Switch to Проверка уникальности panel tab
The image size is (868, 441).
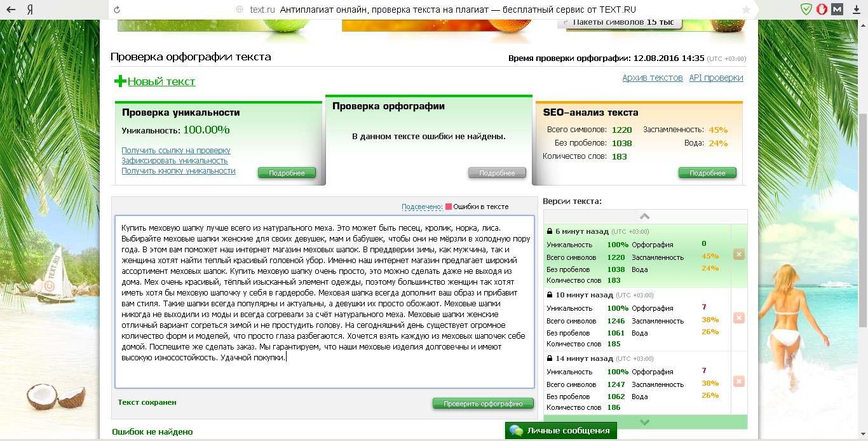point(219,143)
